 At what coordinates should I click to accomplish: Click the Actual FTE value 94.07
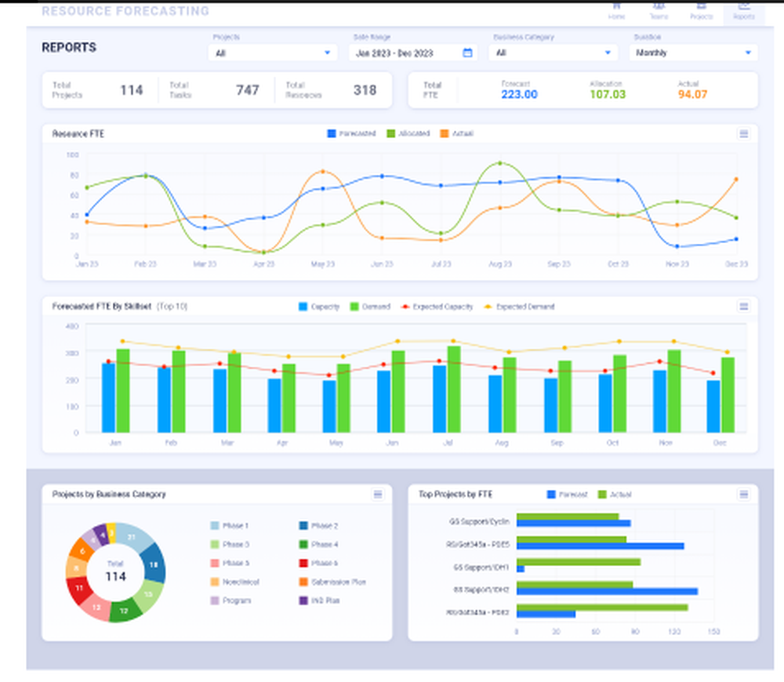692,95
